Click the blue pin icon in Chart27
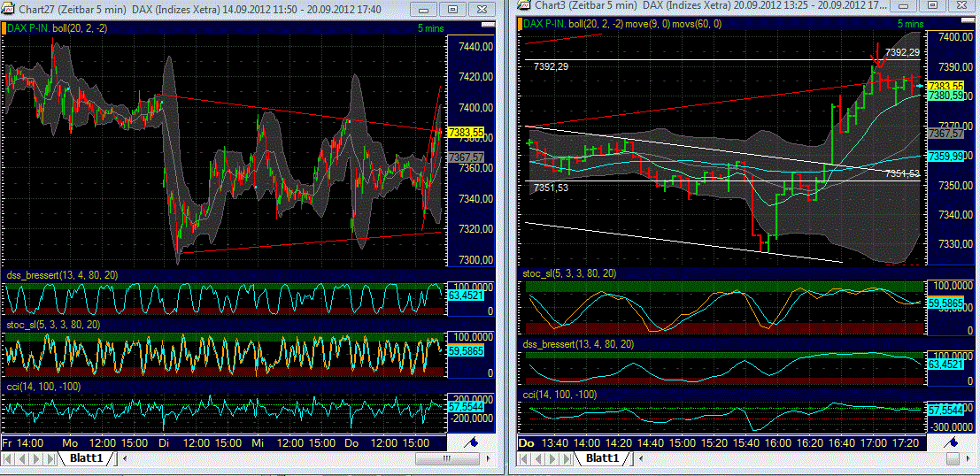Viewport: 980px width, 476px height. coord(473,441)
